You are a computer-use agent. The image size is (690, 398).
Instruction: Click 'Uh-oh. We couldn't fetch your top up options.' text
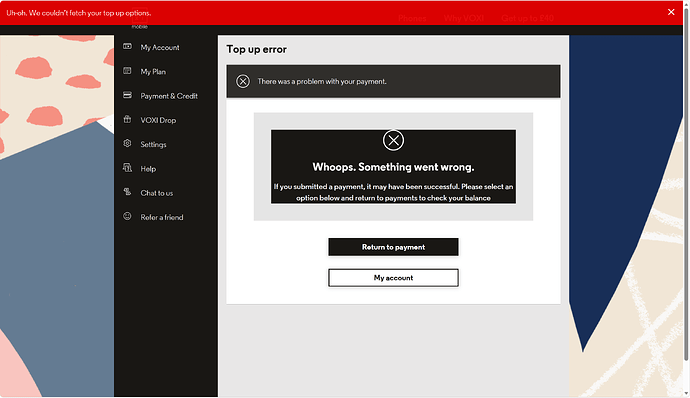78,13
